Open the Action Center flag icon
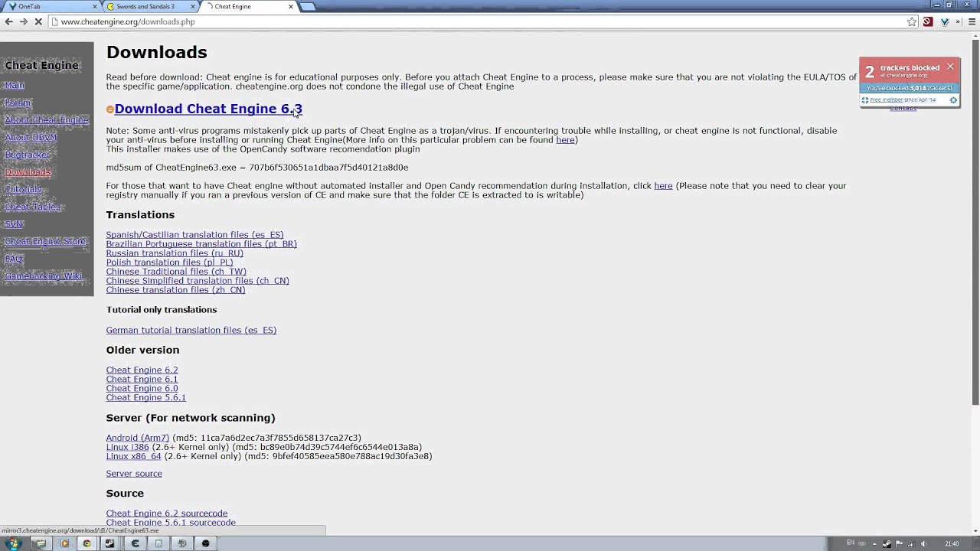The width and height of the screenshot is (980, 551). [x=897, y=544]
